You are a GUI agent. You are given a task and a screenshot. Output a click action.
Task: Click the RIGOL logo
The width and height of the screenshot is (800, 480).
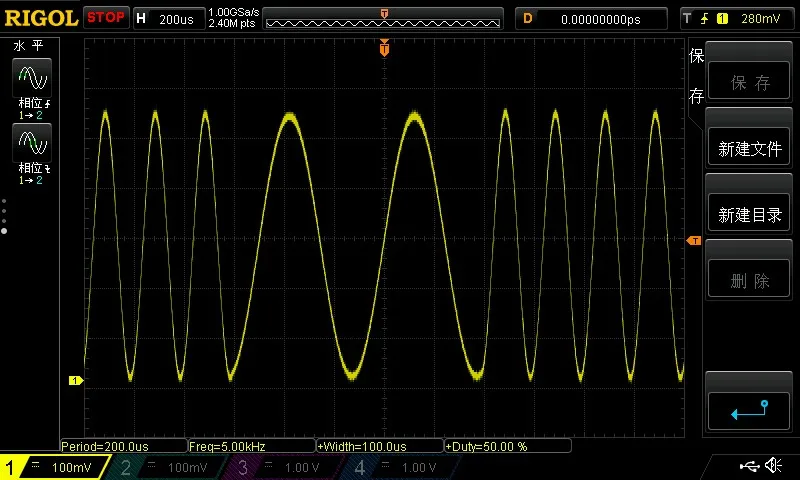click(x=41, y=18)
